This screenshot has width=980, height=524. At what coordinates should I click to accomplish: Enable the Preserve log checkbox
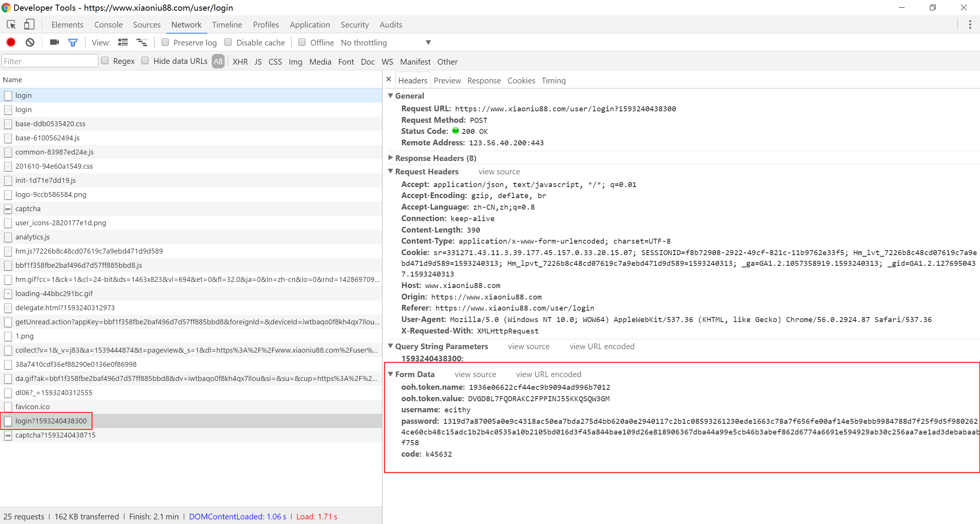pyautogui.click(x=165, y=42)
